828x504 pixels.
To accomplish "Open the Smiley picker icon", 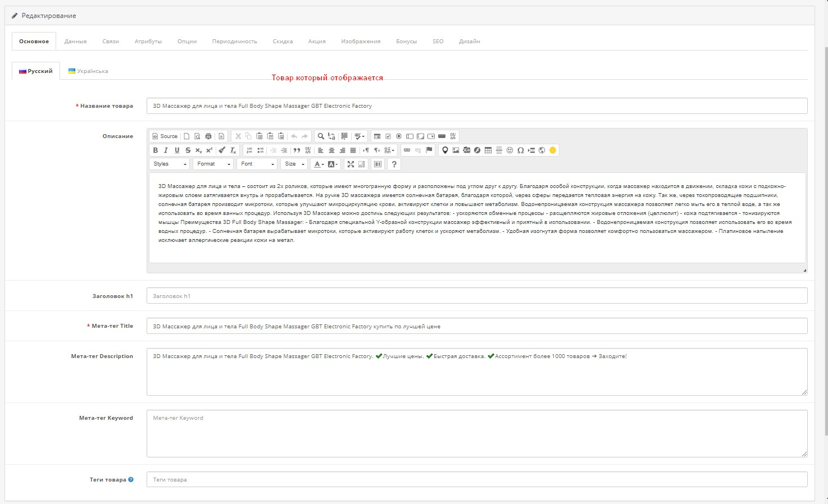I will tap(509, 150).
